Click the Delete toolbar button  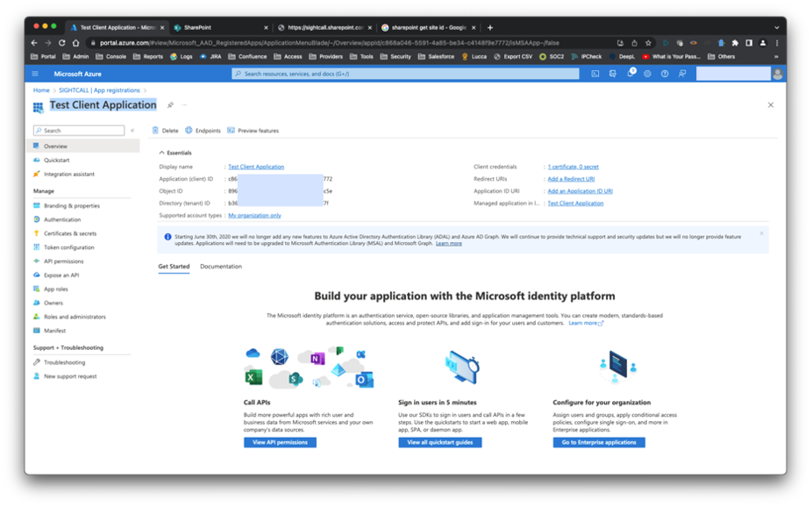tap(165, 131)
